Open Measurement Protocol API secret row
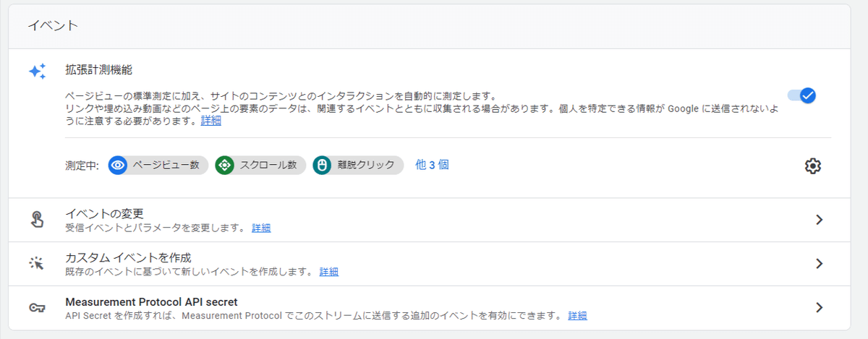 (429, 308)
